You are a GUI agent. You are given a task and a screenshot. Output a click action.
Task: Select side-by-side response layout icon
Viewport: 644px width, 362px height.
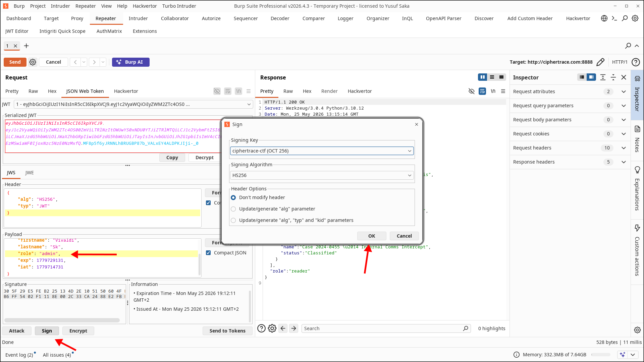482,77
